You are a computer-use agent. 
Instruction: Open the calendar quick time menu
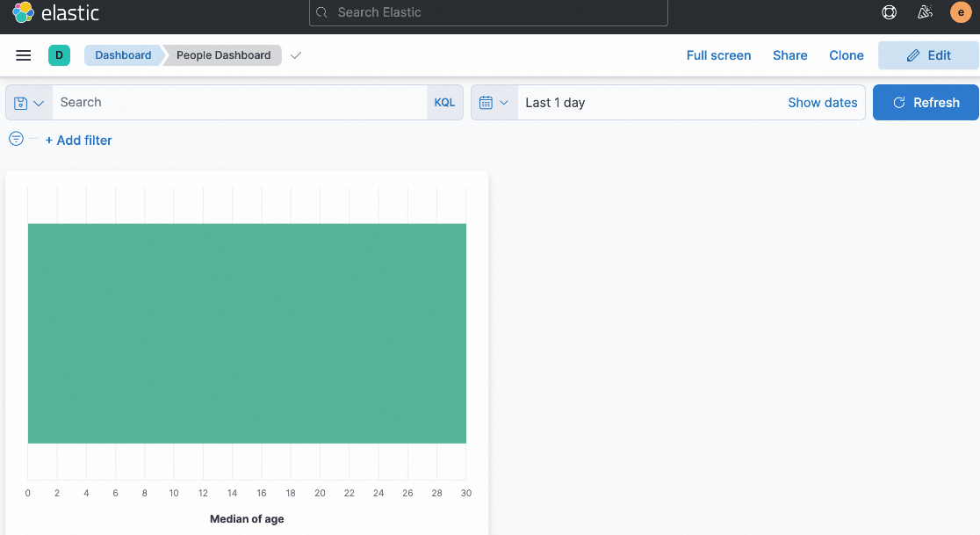tap(494, 103)
